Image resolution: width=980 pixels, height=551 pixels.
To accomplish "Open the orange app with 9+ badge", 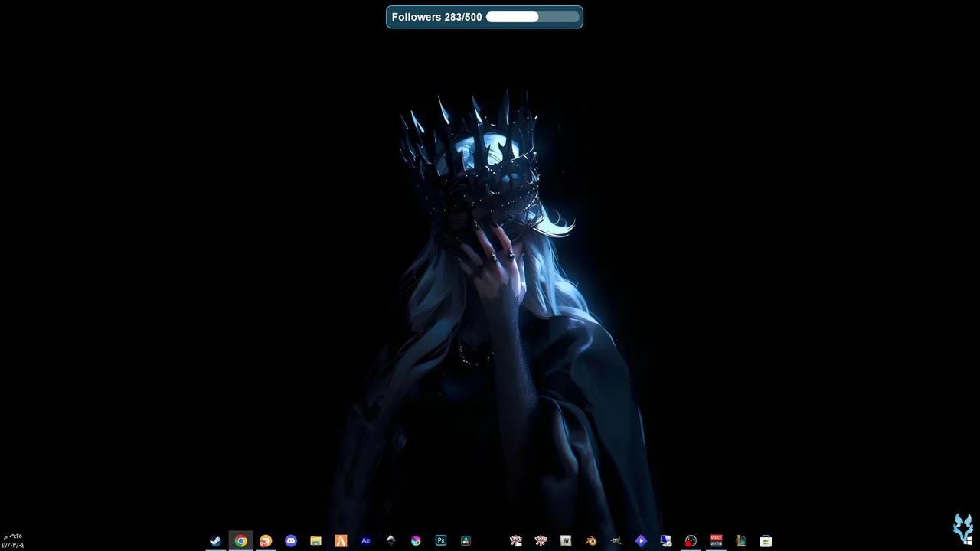I will point(266,541).
